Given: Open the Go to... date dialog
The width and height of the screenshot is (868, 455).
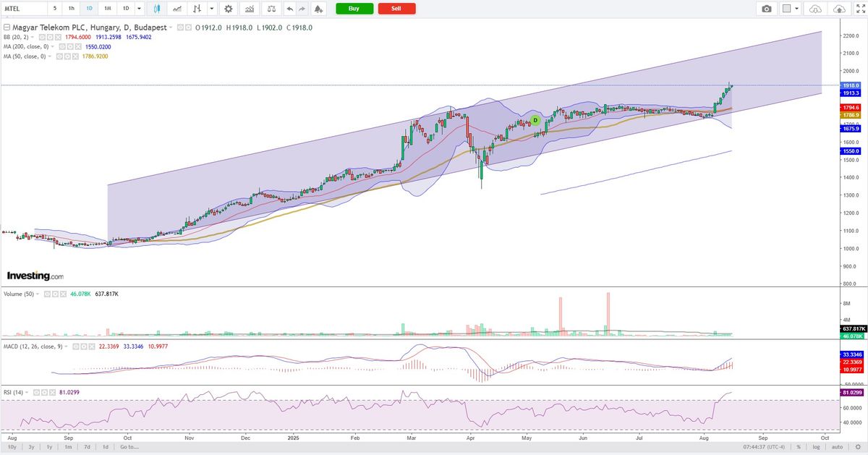Looking at the screenshot, I should tap(130, 448).
